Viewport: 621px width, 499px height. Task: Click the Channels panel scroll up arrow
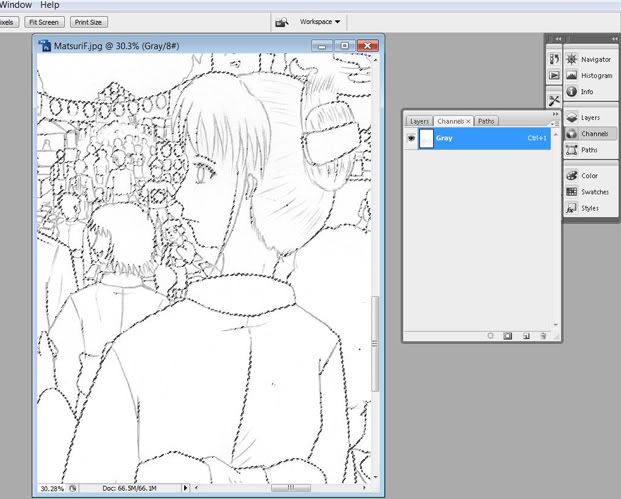point(556,134)
